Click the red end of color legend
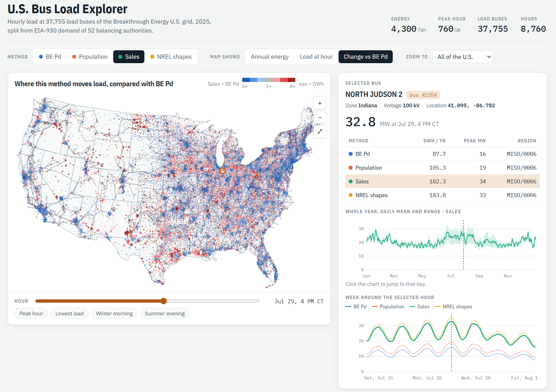The image size is (556, 392). (291, 80)
